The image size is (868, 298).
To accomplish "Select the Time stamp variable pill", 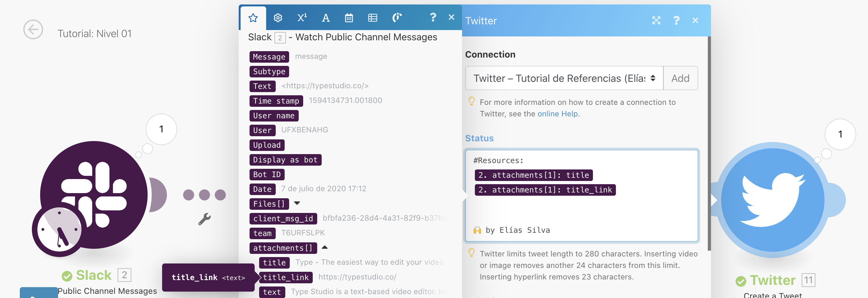I will coord(276,101).
